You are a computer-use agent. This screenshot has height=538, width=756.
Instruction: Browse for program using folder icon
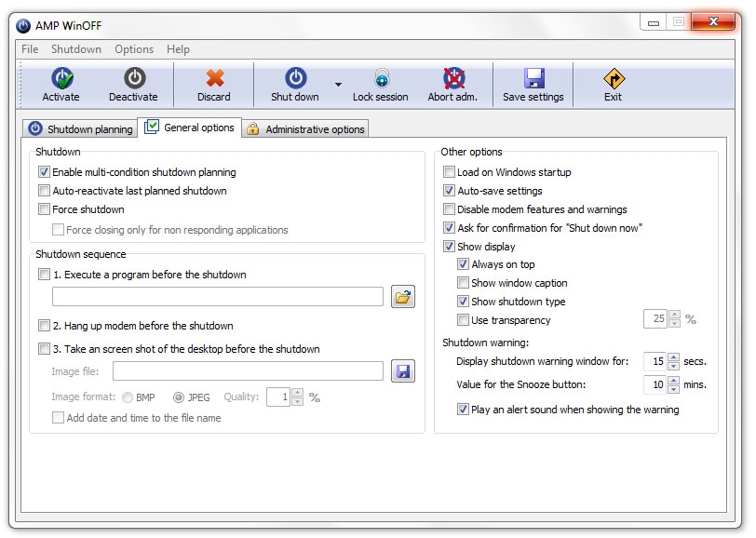[x=402, y=297]
